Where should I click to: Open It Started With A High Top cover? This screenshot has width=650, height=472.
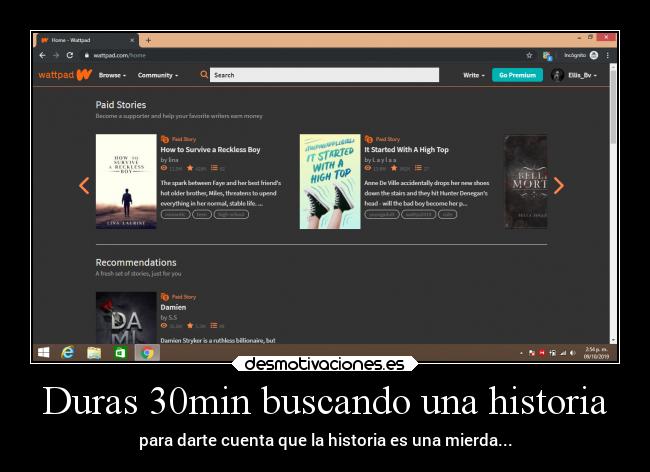[330, 182]
